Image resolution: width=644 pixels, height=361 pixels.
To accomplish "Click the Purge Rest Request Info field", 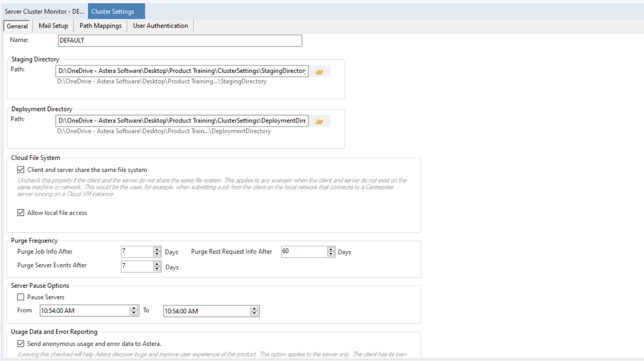I will pos(304,252).
